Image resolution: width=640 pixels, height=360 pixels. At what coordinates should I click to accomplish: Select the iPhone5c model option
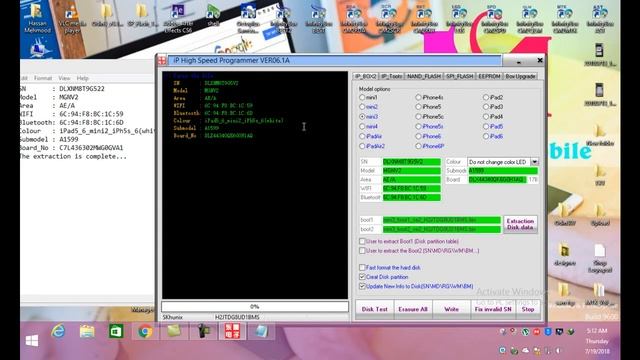tap(418, 117)
